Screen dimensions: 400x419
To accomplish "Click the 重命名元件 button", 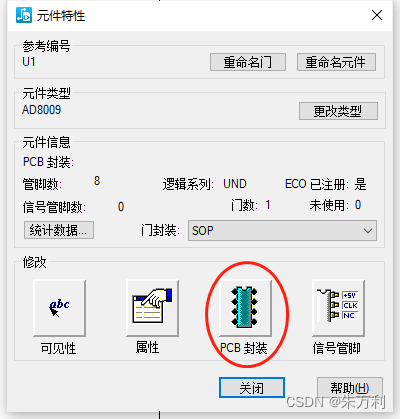I will click(x=336, y=62).
